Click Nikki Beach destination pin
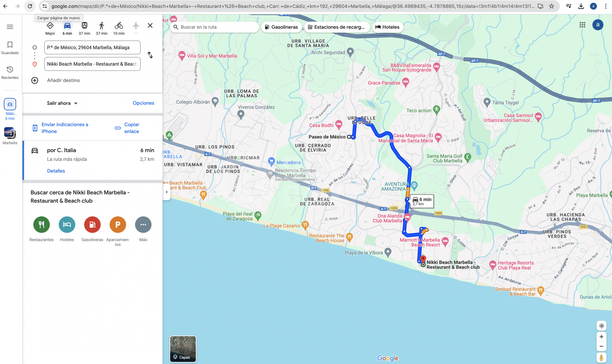This screenshot has width=612, height=364. tap(423, 259)
